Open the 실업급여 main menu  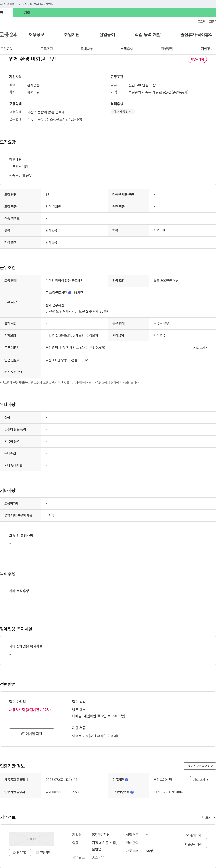107,35
